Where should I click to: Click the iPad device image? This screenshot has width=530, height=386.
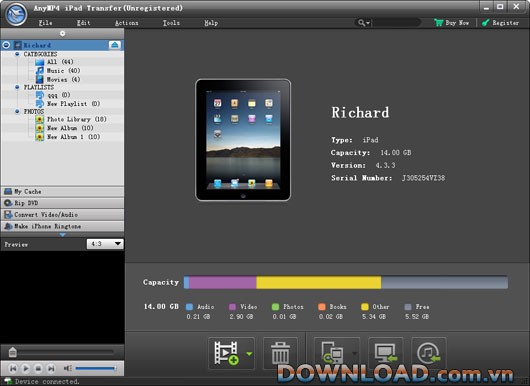coord(243,140)
